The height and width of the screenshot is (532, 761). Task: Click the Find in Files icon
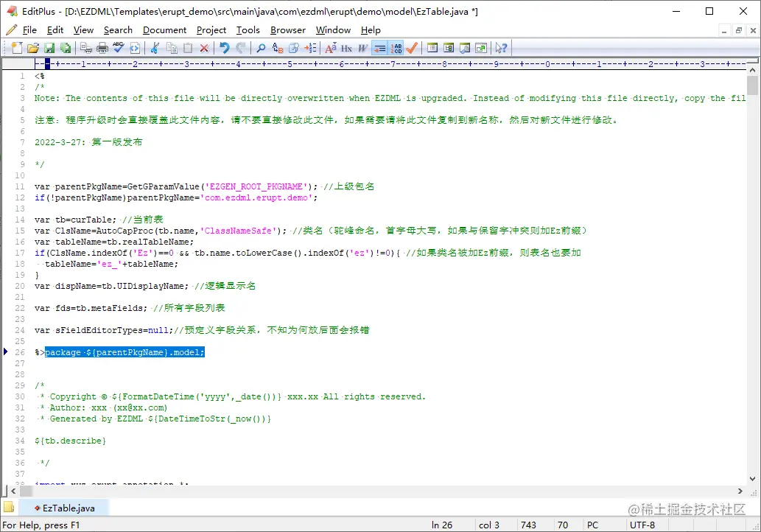click(294, 48)
